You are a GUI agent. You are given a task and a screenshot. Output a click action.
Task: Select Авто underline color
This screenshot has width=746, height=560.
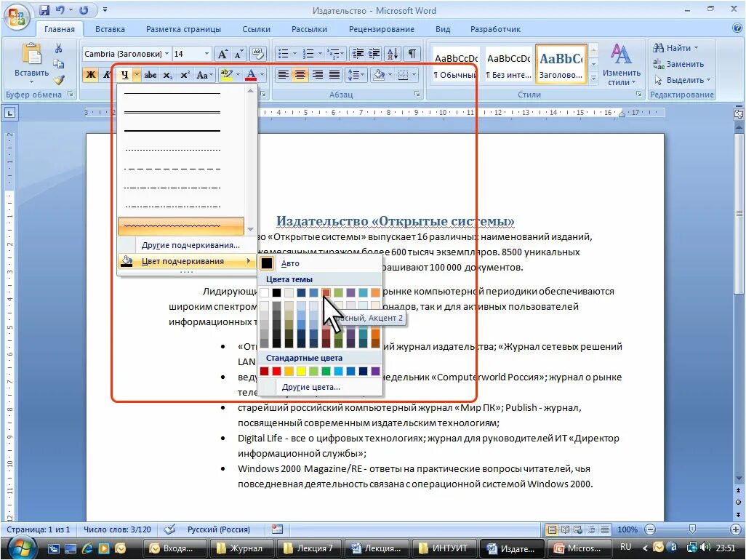coord(320,263)
